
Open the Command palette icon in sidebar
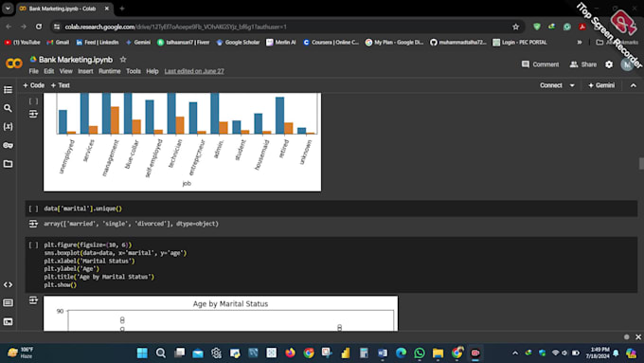coord(8,303)
